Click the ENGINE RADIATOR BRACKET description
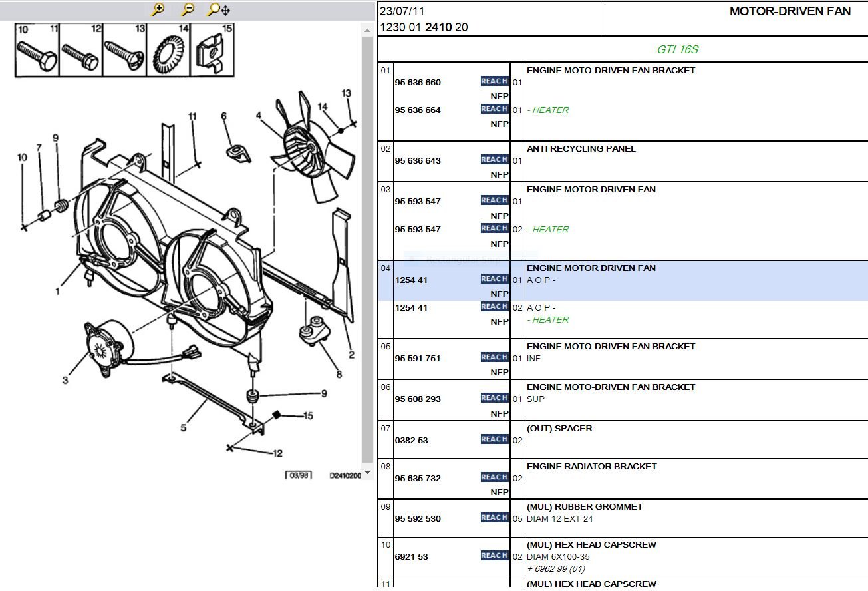 (x=592, y=467)
